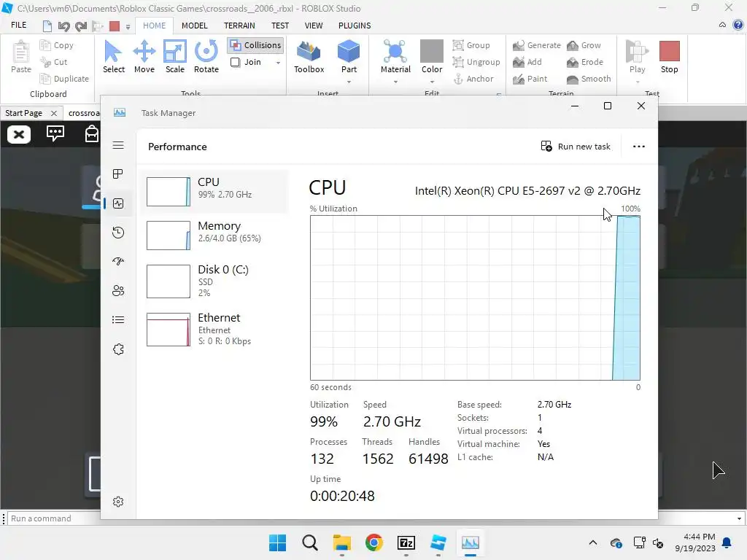Click the Anchor button
Viewport: 747px width, 560px height.
473,79
